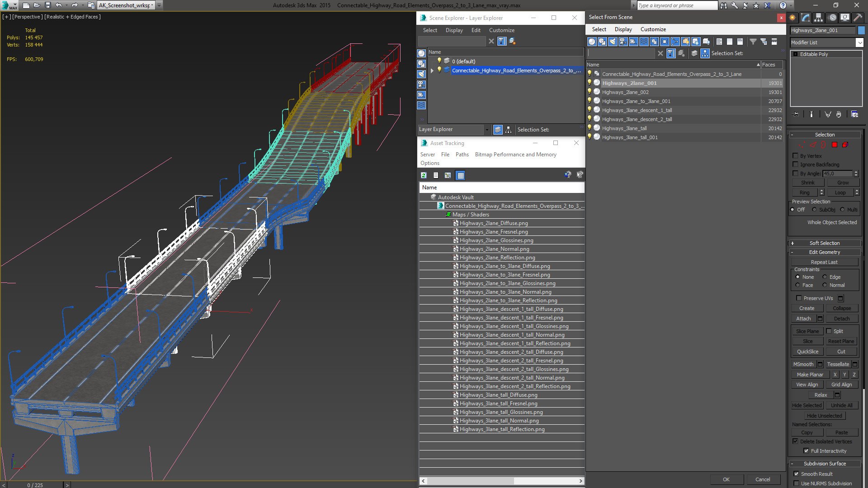
Task: Collapse Subdivision Surface rollout
Action: coord(825,464)
